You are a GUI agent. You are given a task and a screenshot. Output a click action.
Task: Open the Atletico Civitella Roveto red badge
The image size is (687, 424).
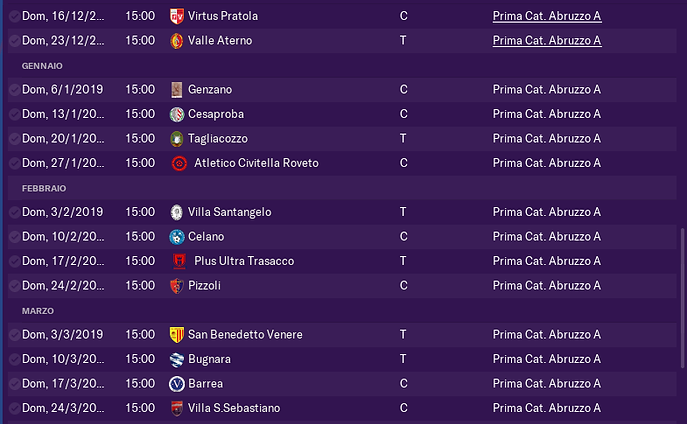click(179, 163)
